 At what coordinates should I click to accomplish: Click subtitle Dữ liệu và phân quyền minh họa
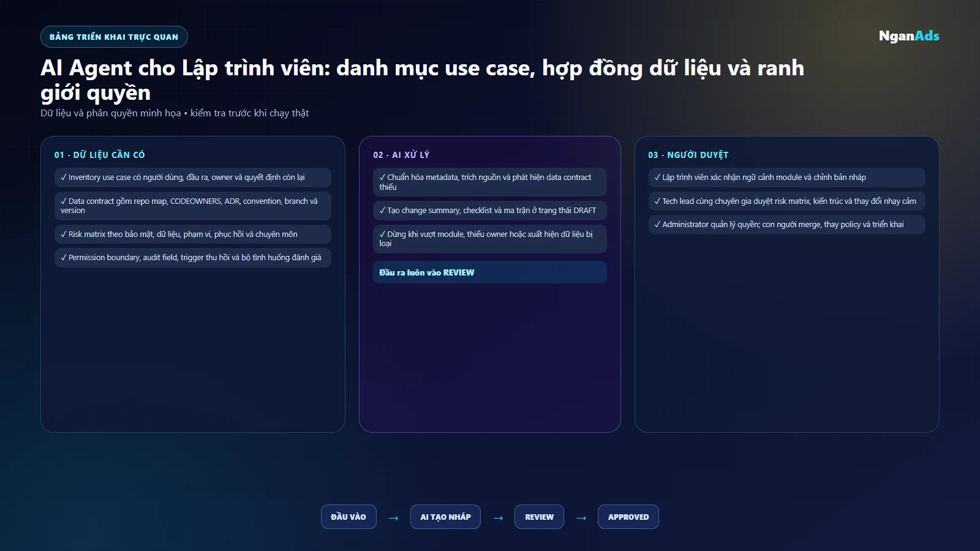(x=175, y=113)
